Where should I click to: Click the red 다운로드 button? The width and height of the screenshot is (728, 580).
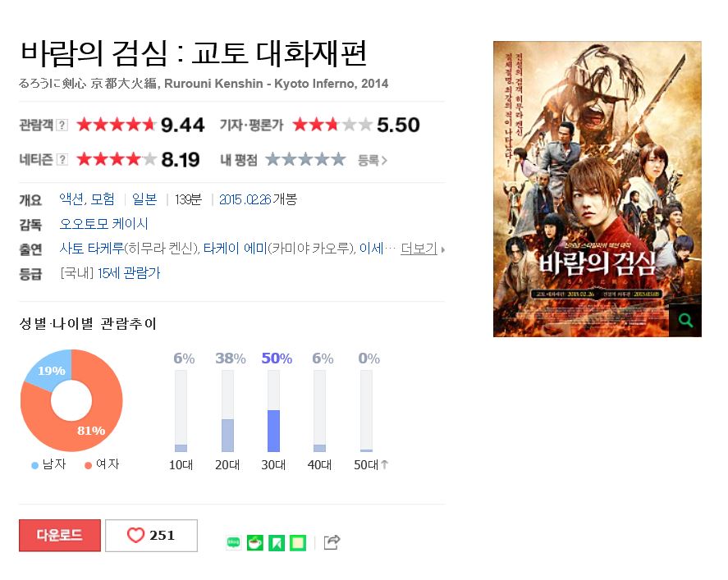[60, 536]
